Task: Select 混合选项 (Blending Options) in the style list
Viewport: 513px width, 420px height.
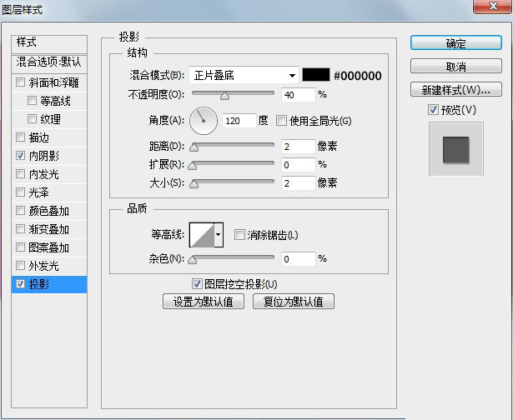Action: pyautogui.click(x=50, y=62)
